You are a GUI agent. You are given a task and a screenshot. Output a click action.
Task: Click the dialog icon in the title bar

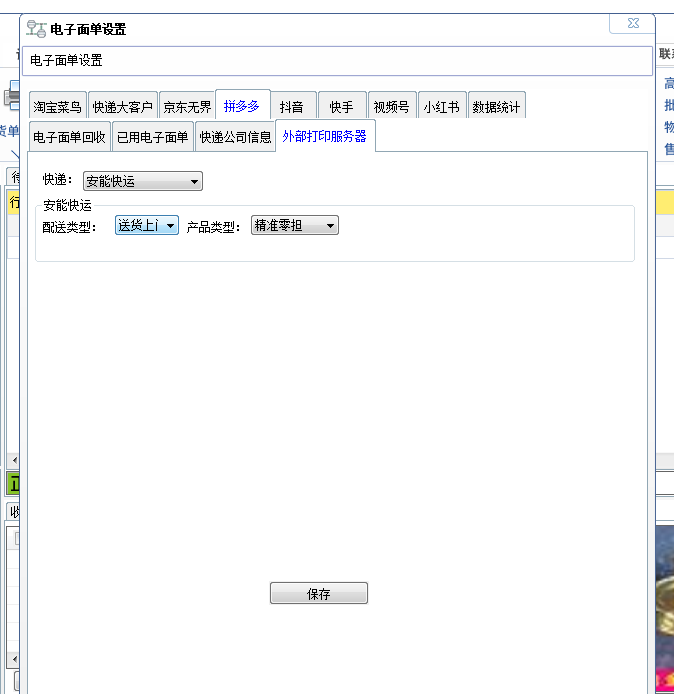tap(36, 29)
